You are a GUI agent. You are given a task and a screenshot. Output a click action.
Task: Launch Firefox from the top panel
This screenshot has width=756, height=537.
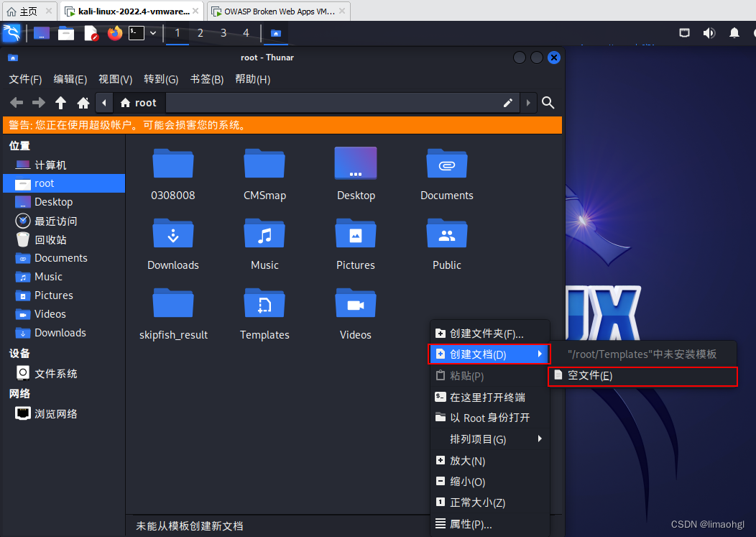[x=114, y=33]
